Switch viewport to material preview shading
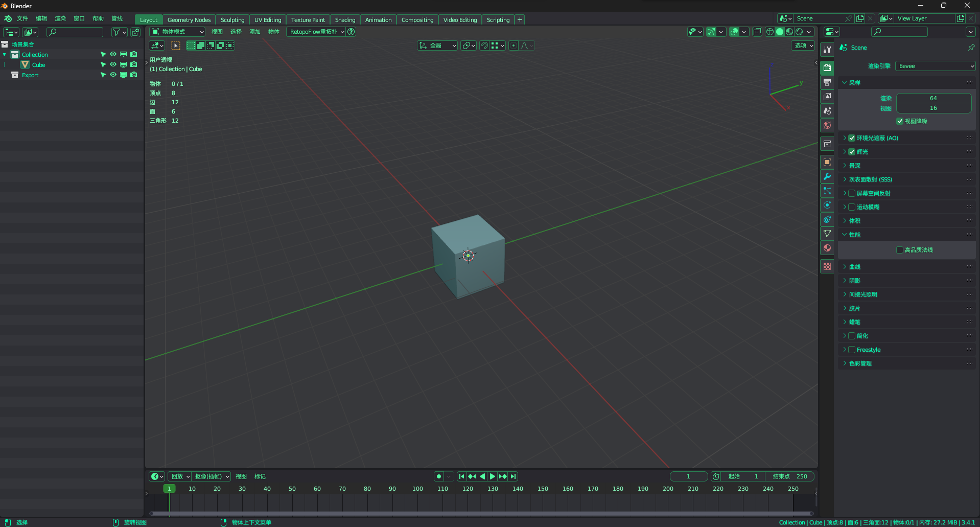Viewport: 980px width, 527px height. (x=789, y=32)
